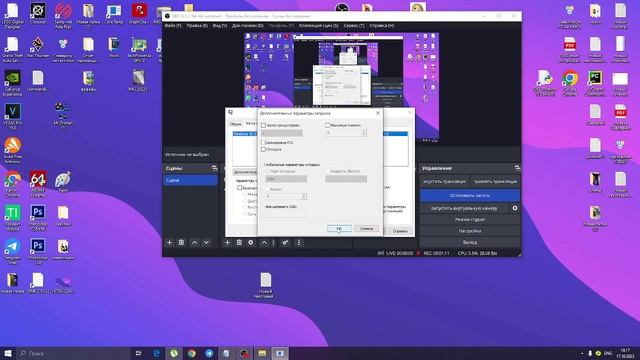Screen dimensions: 640x360
Task: Open Telegram from taskbar
Action: coord(209,353)
